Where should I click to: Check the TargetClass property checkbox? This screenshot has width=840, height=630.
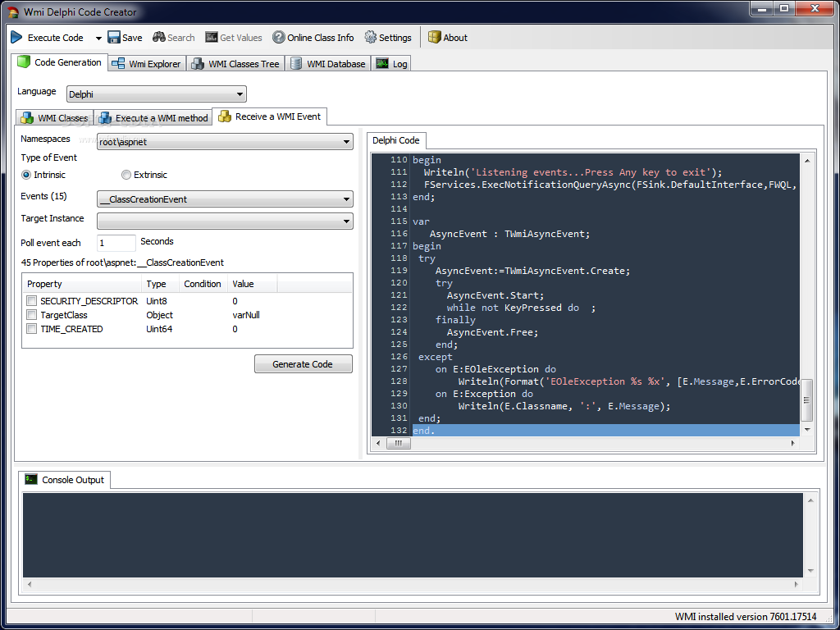point(32,315)
